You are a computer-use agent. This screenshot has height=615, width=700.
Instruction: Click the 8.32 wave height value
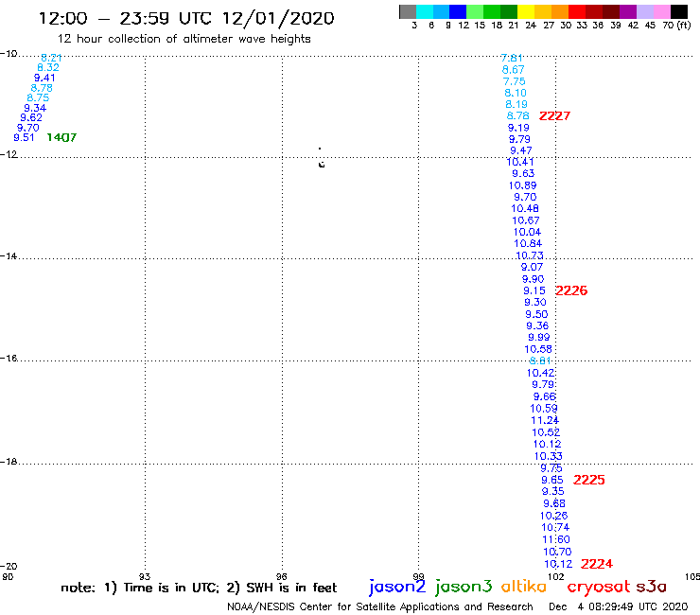click(47, 68)
